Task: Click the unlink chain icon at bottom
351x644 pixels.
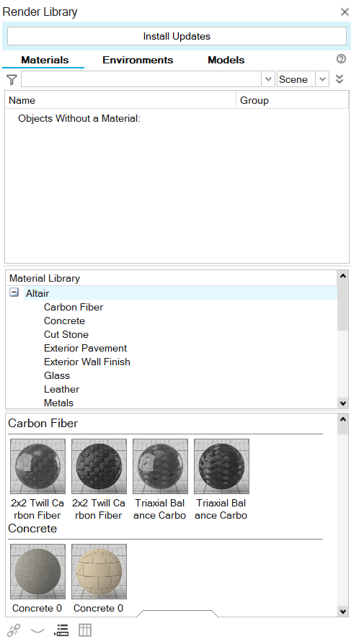Action: coord(14,630)
